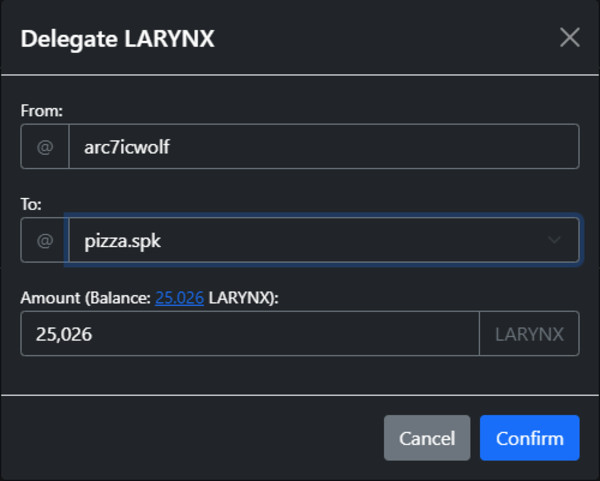Focus the amount input showing 25,026
The height and width of the screenshot is (481, 600).
pyautogui.click(x=250, y=333)
